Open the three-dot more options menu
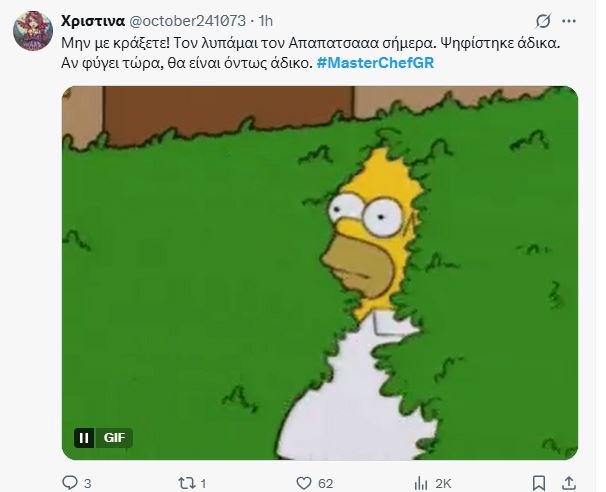606x492 pixels. pos(569,21)
